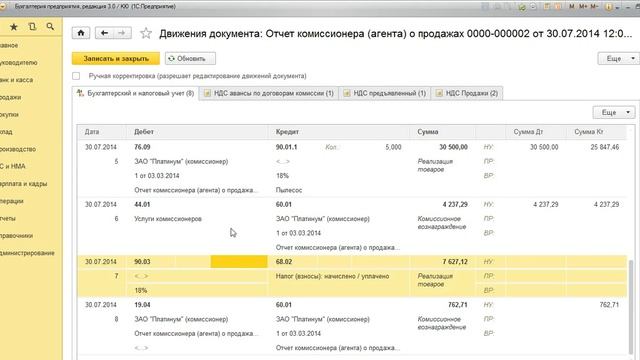640x360 pixels.
Task: Select debit account 76.09 cell
Action: pyautogui.click(x=142, y=147)
